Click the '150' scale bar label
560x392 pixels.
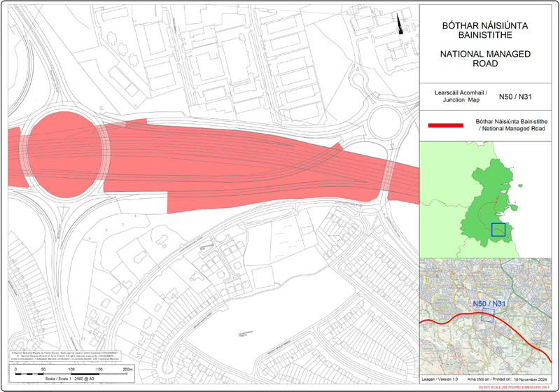point(99,369)
